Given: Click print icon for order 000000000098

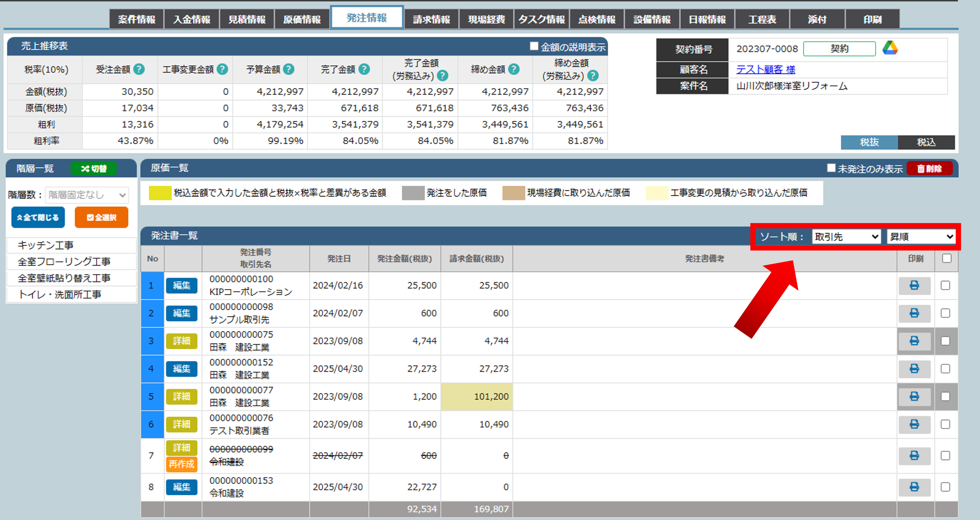Looking at the screenshot, I should (x=914, y=313).
